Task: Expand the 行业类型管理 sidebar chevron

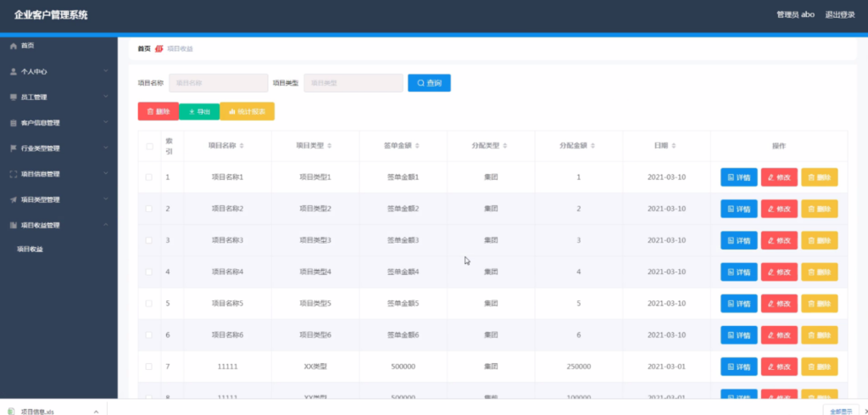Action: tap(106, 149)
